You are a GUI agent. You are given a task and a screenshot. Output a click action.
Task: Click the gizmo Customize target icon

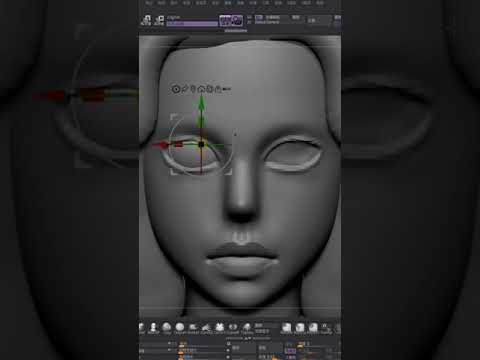tap(175, 89)
